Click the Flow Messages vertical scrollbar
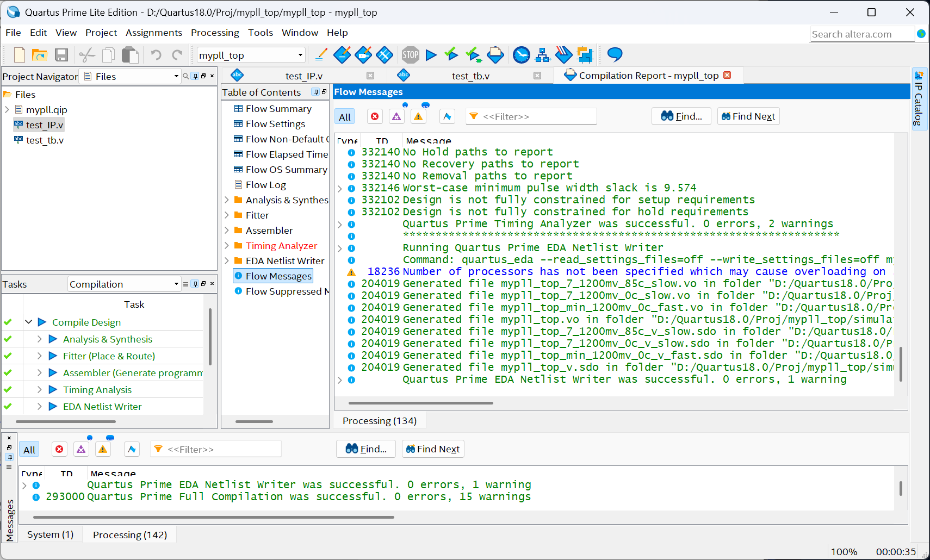 tap(901, 364)
